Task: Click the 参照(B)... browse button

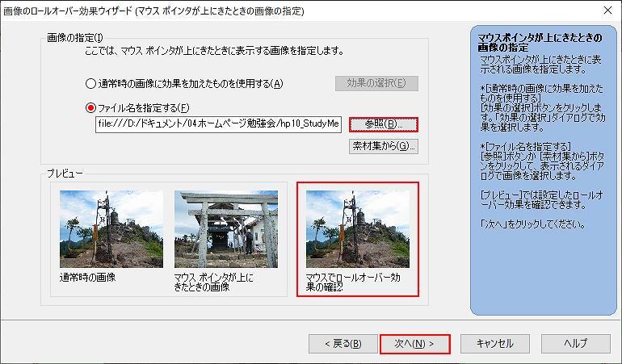Action: 384,124
